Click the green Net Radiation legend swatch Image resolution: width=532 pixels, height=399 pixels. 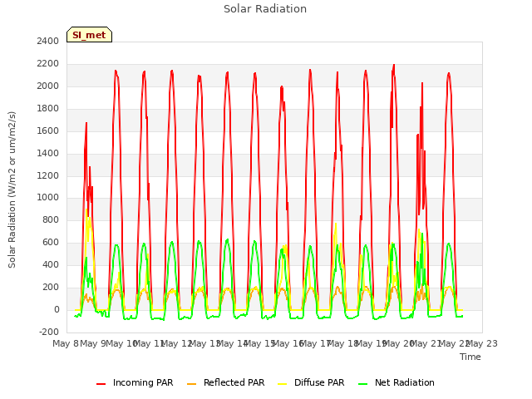[x=363, y=384]
